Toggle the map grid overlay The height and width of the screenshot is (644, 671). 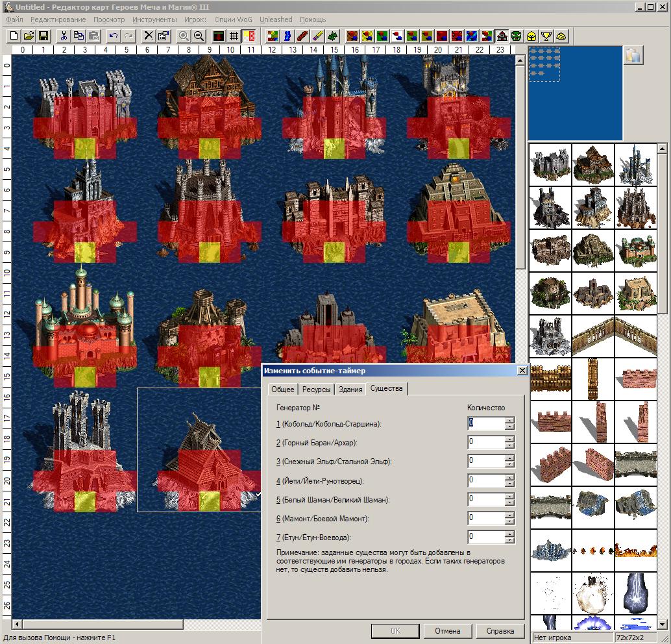234,36
